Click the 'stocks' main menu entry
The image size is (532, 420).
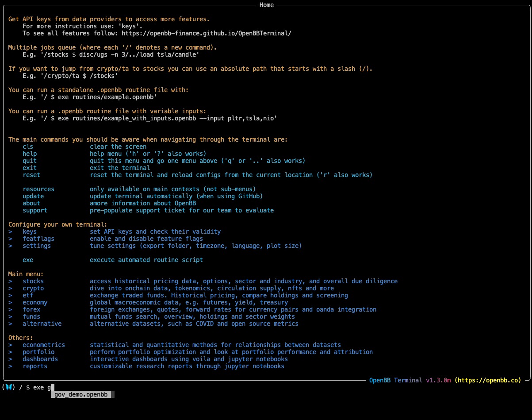pos(33,281)
